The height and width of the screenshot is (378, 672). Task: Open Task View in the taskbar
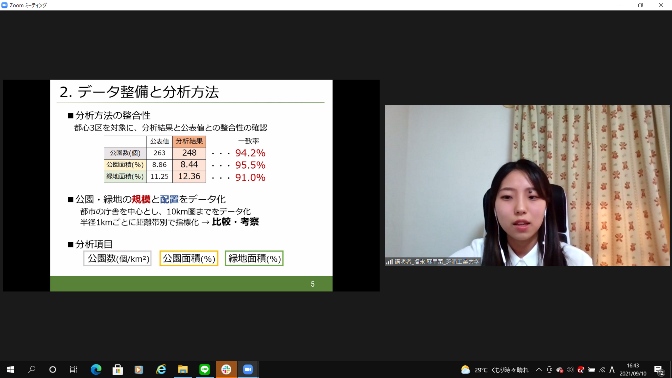point(74,369)
